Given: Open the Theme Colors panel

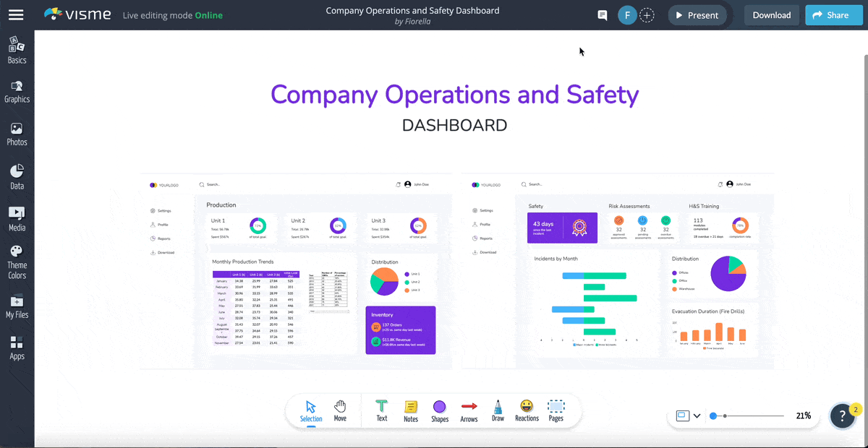Looking at the screenshot, I should (17, 257).
